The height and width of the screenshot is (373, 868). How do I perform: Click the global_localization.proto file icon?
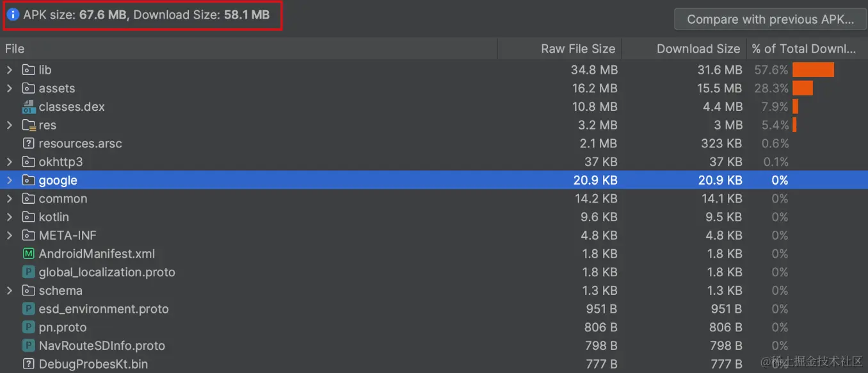[28, 272]
